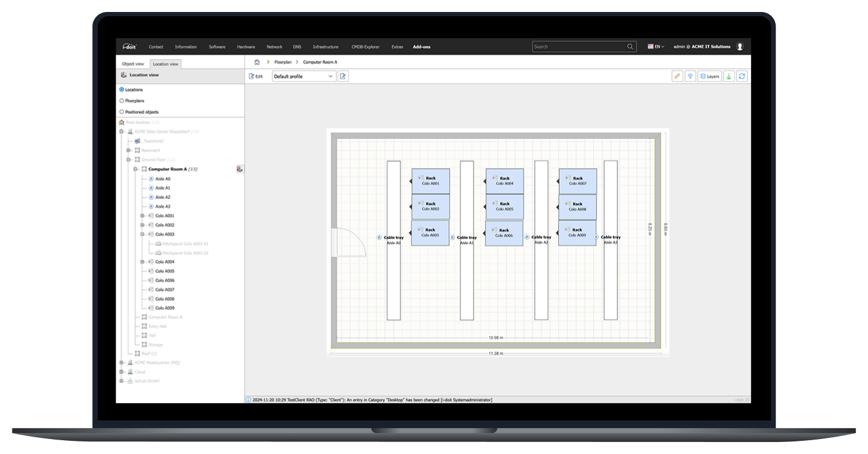Open the Add-ons menu
The width and height of the screenshot is (868, 454).
click(x=421, y=47)
